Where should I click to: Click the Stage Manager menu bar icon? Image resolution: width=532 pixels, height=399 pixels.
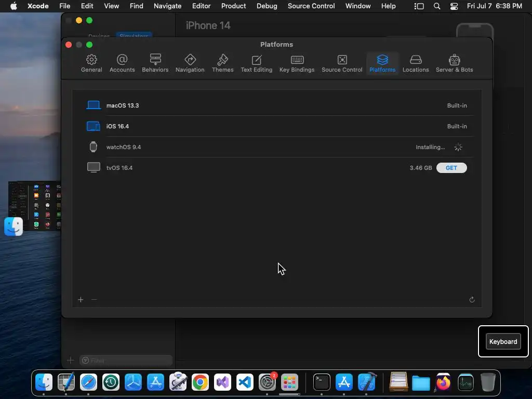pyautogui.click(x=419, y=6)
